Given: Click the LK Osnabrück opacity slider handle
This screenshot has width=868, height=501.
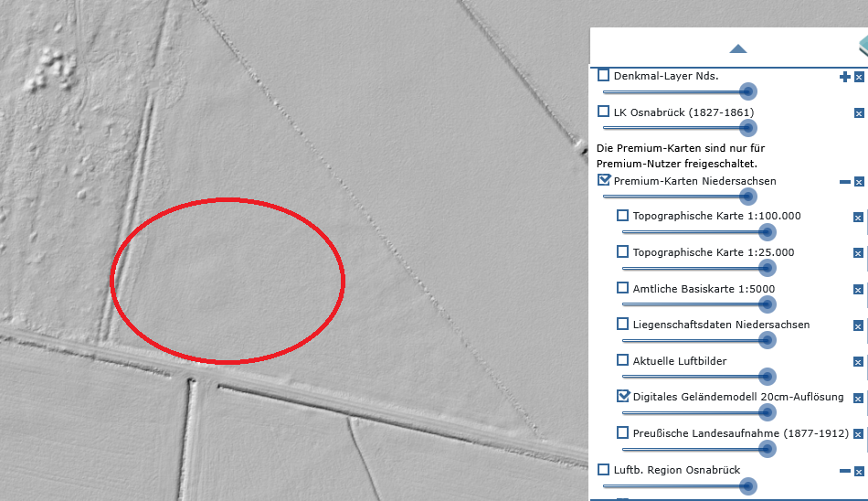Looking at the screenshot, I should (x=747, y=128).
